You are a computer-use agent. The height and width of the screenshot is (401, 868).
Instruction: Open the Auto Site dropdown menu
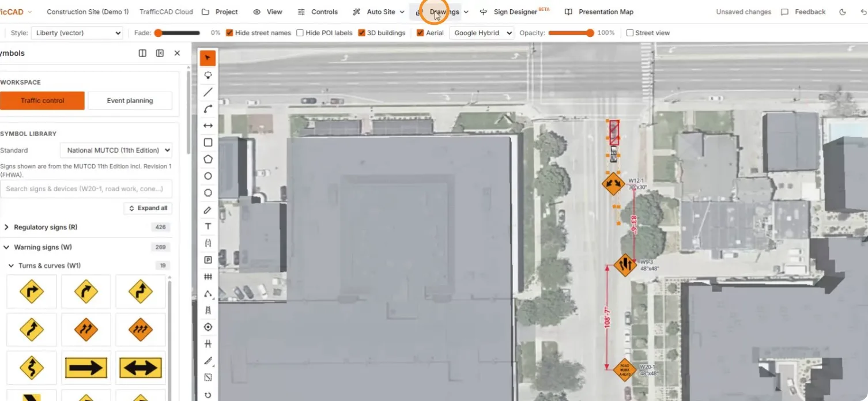[x=378, y=12]
